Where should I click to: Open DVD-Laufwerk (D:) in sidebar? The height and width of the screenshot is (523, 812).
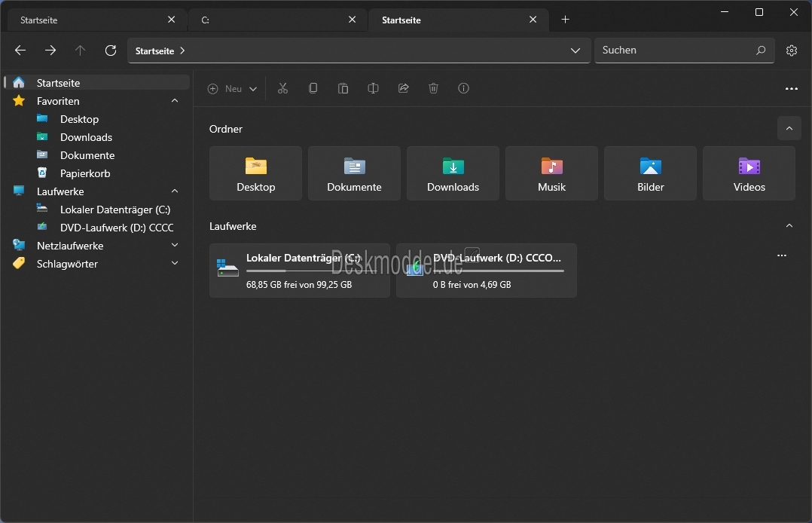point(97,228)
